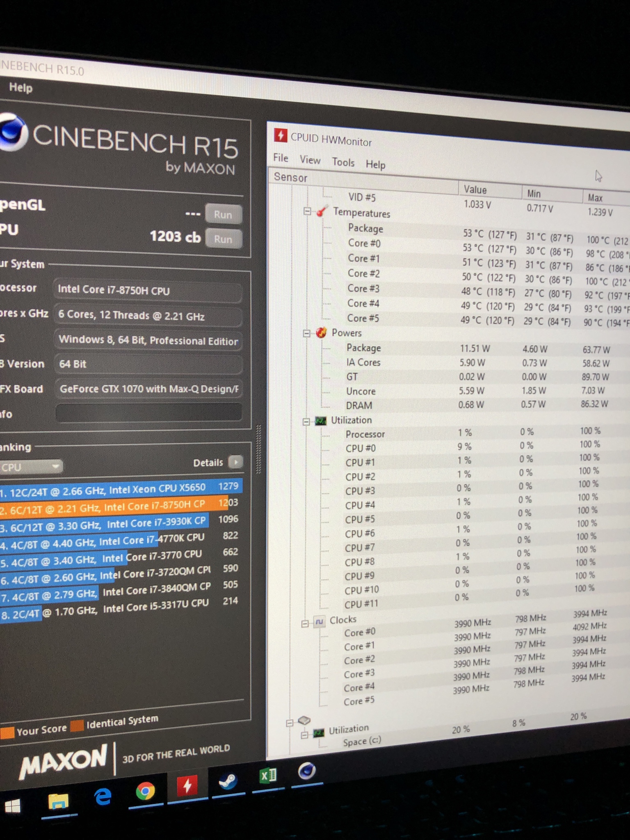This screenshot has width=630, height=840.
Task: Click the Windows Start button
Action: point(12,806)
